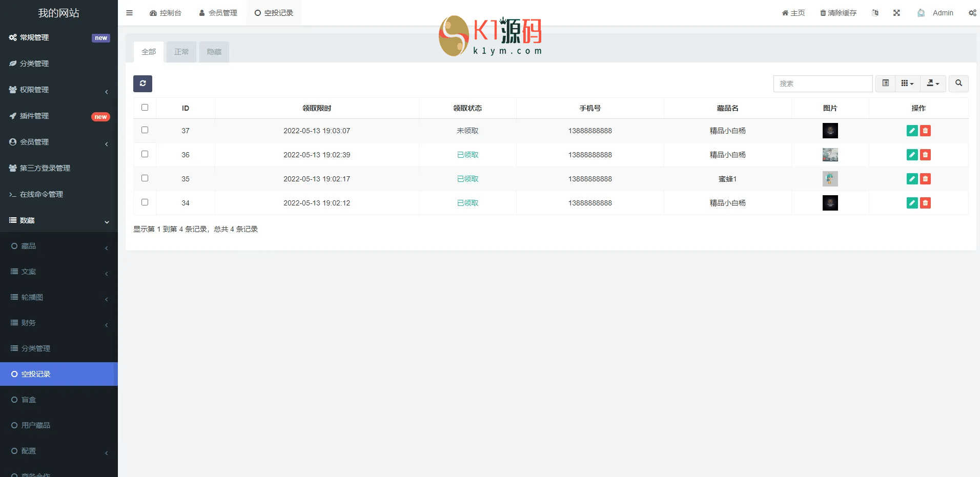Viewport: 980px width, 477px height.
Task: Click the circle icon beside 用户藏品
Action: [x=14, y=425]
